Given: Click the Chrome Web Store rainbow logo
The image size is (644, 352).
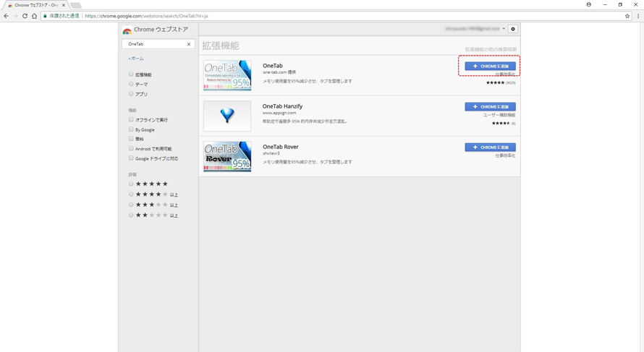Looking at the screenshot, I should (127, 30).
